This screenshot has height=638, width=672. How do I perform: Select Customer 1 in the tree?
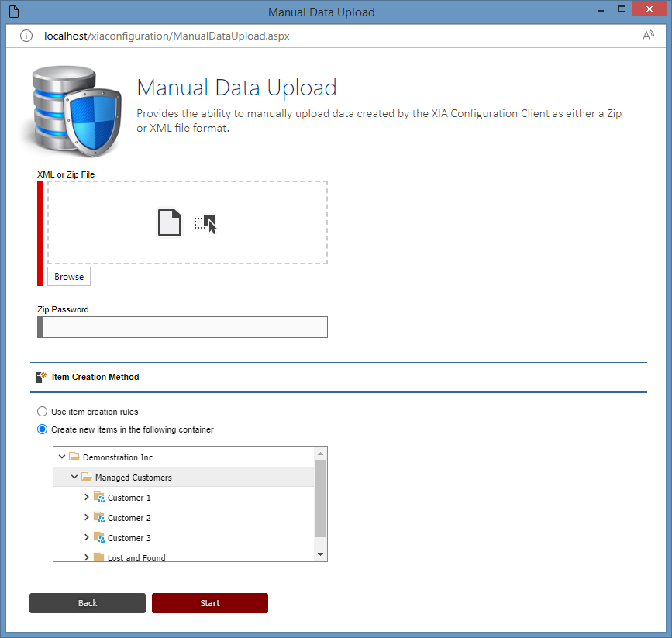click(129, 498)
